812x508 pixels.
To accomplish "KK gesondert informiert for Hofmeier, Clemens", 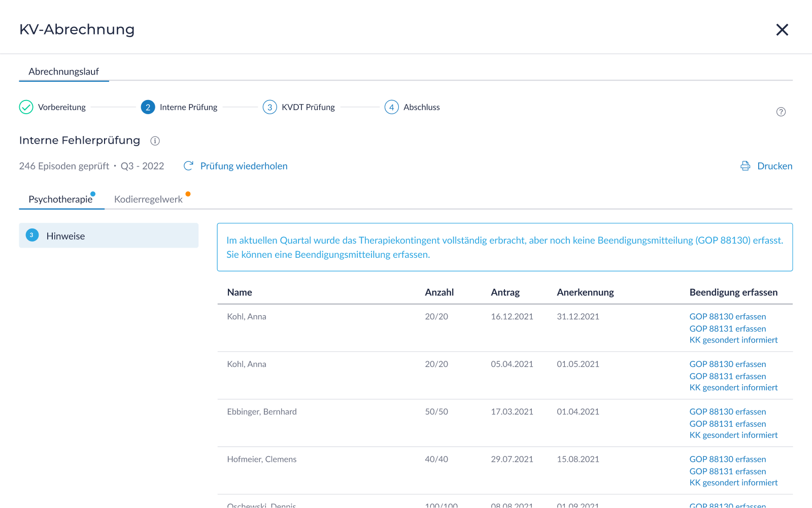I will click(x=733, y=483).
